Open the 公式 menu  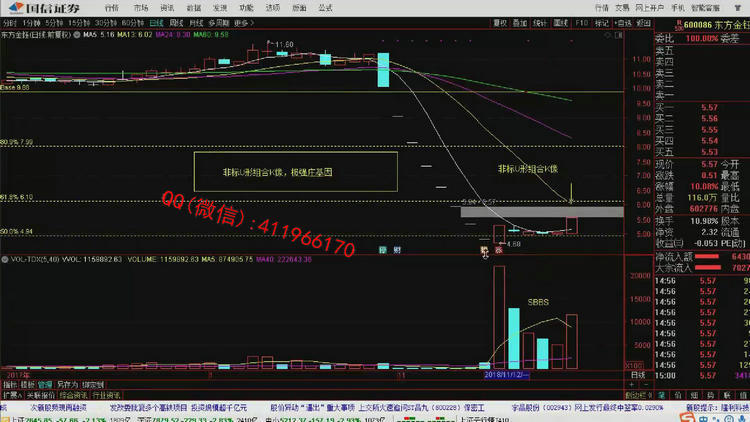pos(325,8)
